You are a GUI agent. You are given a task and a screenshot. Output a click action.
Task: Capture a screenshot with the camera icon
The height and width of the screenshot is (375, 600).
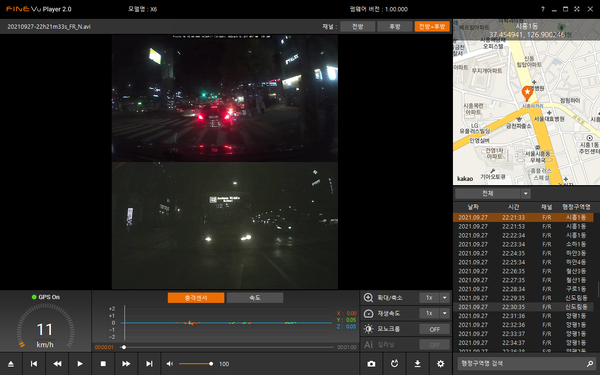[x=371, y=364]
